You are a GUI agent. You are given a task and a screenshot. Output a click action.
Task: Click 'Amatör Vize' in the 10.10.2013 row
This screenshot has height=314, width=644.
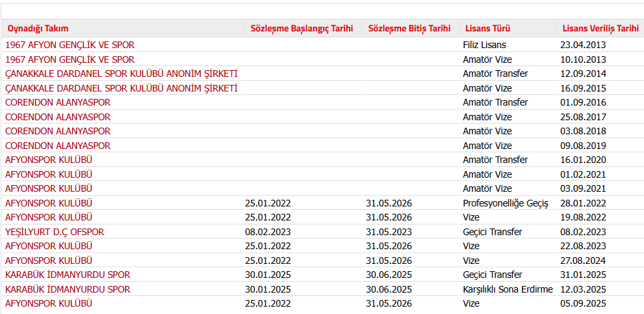coord(488,59)
